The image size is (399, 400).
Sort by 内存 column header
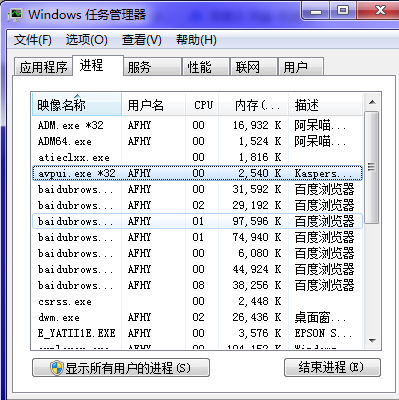[254, 105]
